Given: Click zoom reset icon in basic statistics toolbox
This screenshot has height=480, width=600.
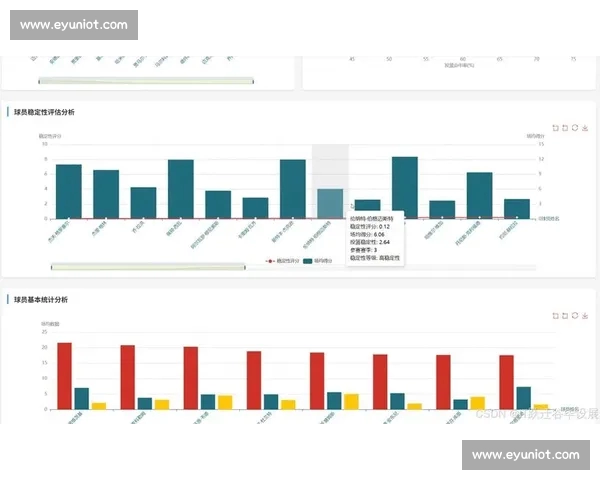Looking at the screenshot, I should coord(565,315).
